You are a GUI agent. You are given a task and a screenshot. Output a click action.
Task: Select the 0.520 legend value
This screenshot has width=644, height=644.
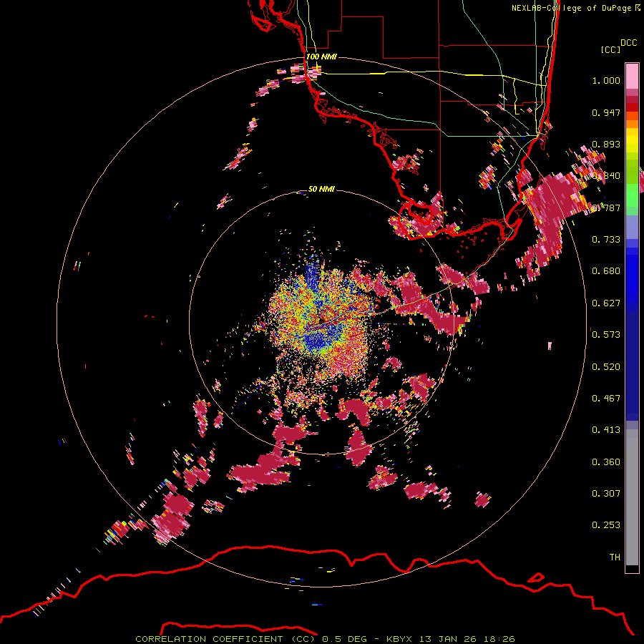pyautogui.click(x=606, y=367)
